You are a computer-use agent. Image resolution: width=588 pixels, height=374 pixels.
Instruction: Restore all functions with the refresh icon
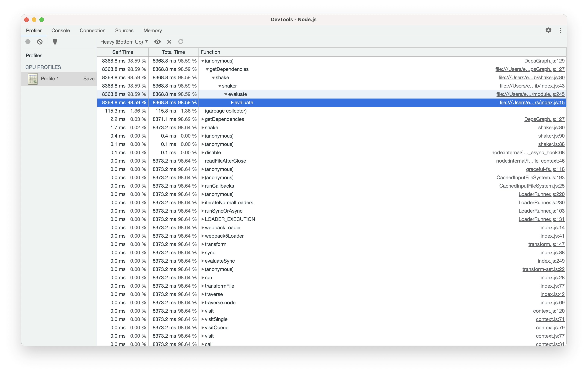point(181,42)
